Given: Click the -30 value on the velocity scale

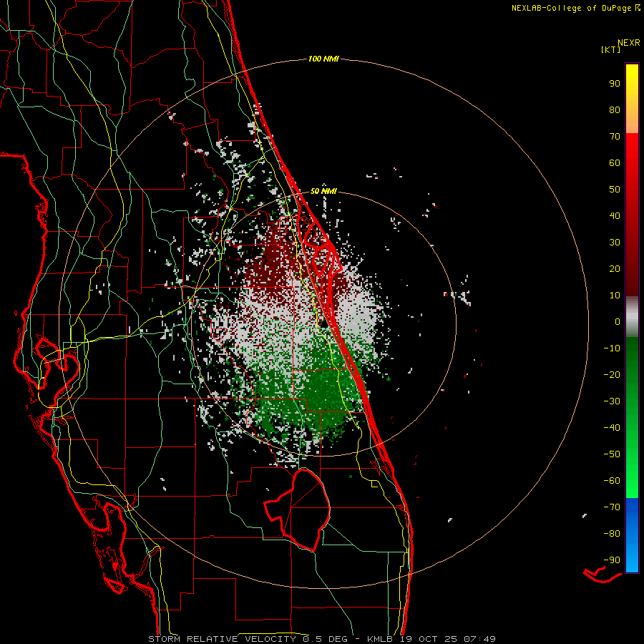Looking at the screenshot, I should point(612,401).
